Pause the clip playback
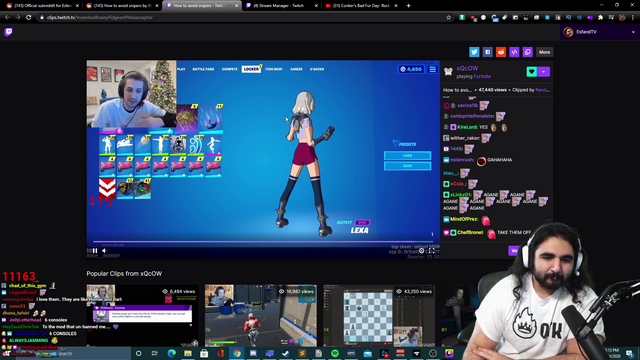The height and width of the screenshot is (360, 640). (x=95, y=251)
